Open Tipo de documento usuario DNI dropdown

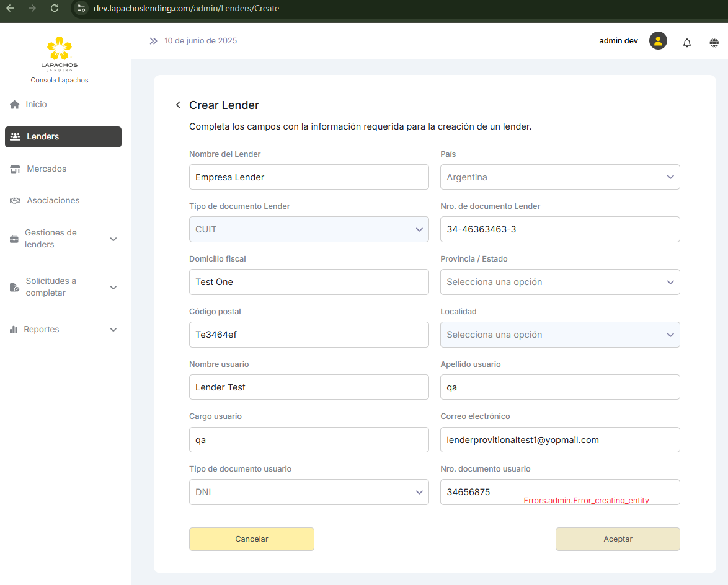coord(308,492)
